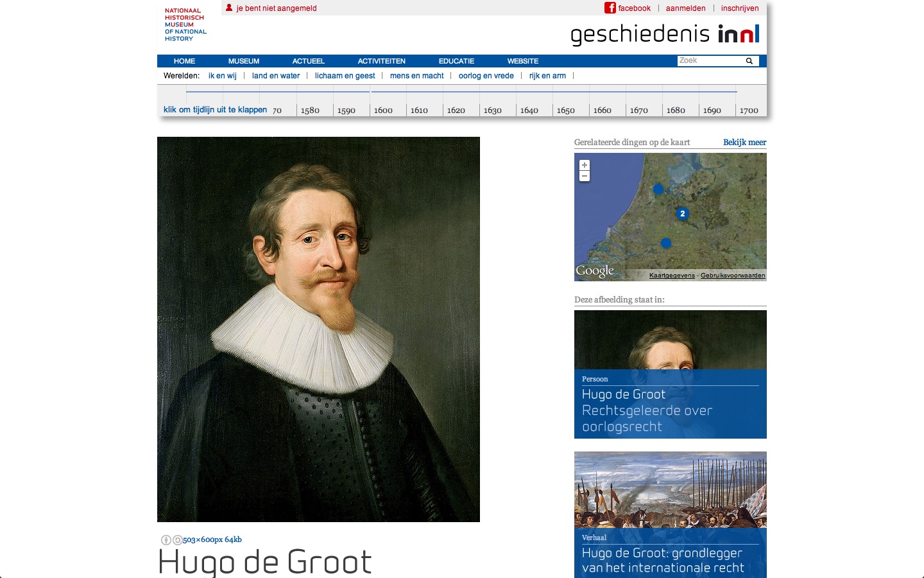Image resolution: width=924 pixels, height=578 pixels.
Task: Click the Nationaal Historisch Museum logo
Action: tap(185, 24)
